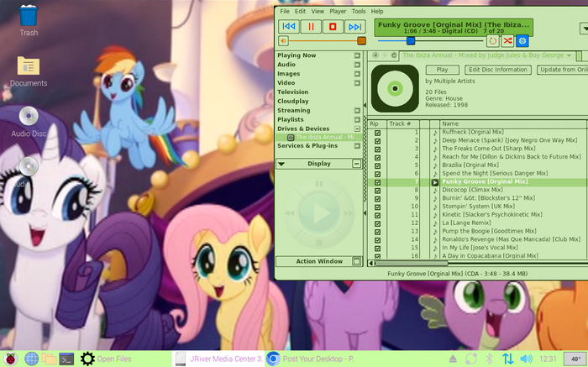Click the album disc cover art
588x367 pixels.
pos(395,88)
